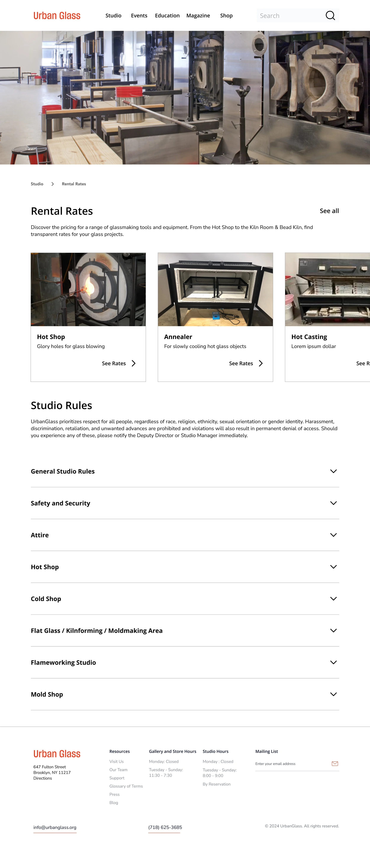Click the Urban Glass header logo
The height and width of the screenshot is (868, 370).
point(57,16)
